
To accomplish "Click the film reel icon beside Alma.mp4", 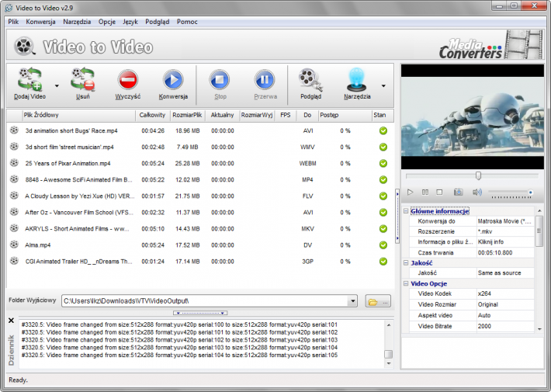I will click(14, 245).
